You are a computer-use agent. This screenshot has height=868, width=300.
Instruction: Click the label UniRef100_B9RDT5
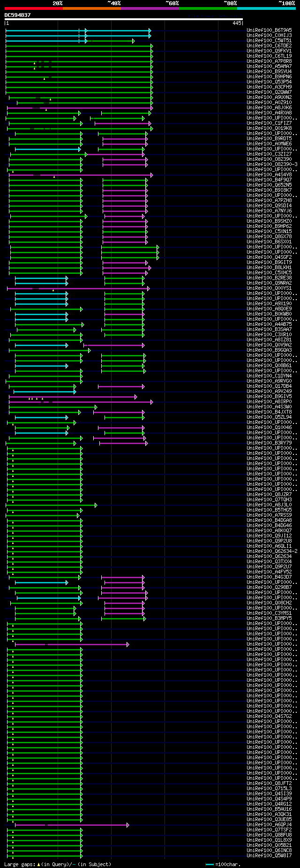(x=269, y=138)
